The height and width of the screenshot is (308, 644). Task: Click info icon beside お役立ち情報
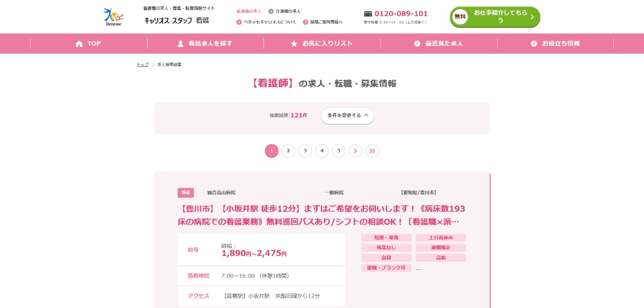point(534,44)
